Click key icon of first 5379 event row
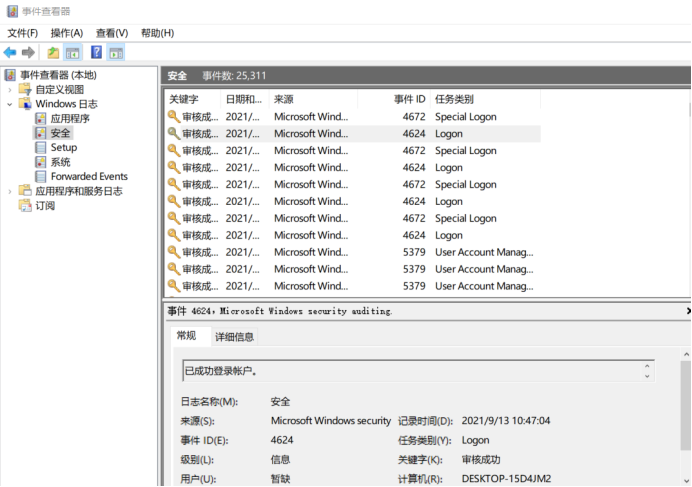Image resolution: width=692 pixels, height=487 pixels. tap(174, 252)
